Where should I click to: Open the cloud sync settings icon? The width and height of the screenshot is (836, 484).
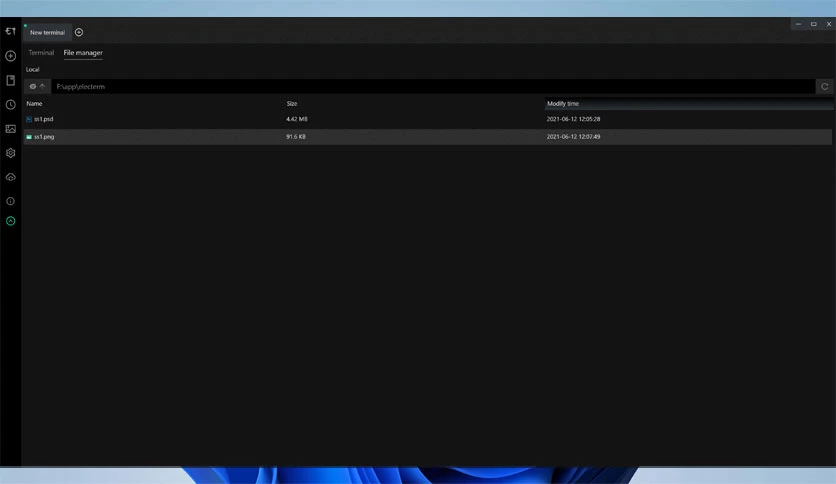coord(10,177)
